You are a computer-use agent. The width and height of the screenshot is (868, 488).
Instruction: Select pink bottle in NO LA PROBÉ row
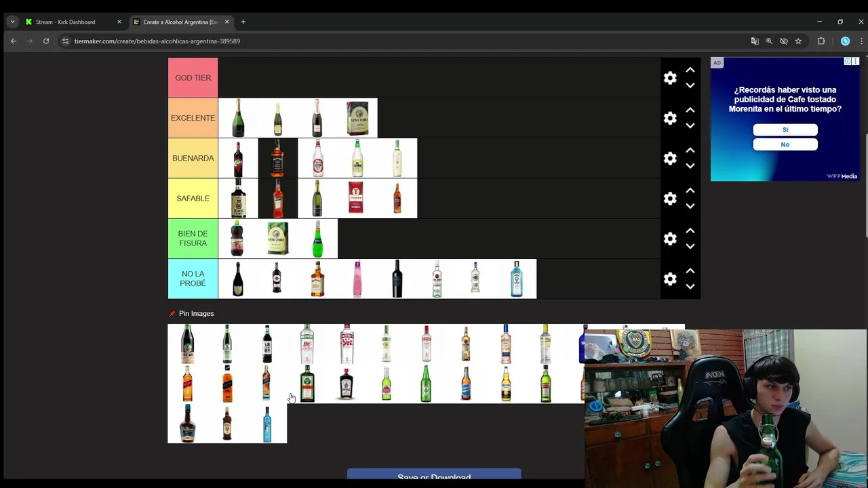click(357, 279)
